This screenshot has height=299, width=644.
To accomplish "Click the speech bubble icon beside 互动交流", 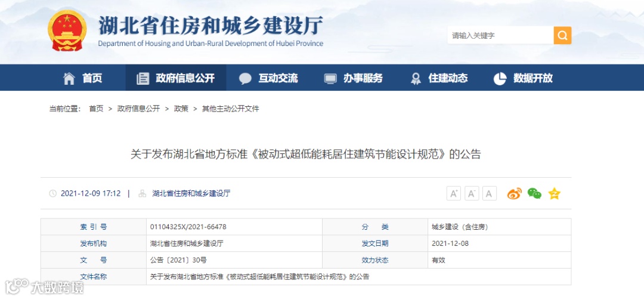I will pyautogui.click(x=245, y=79).
